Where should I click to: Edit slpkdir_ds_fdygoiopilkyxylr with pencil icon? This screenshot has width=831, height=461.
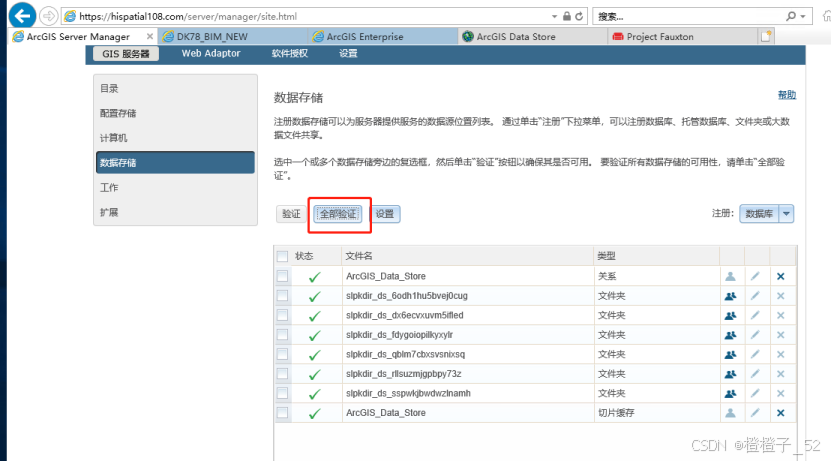pyautogui.click(x=755, y=335)
